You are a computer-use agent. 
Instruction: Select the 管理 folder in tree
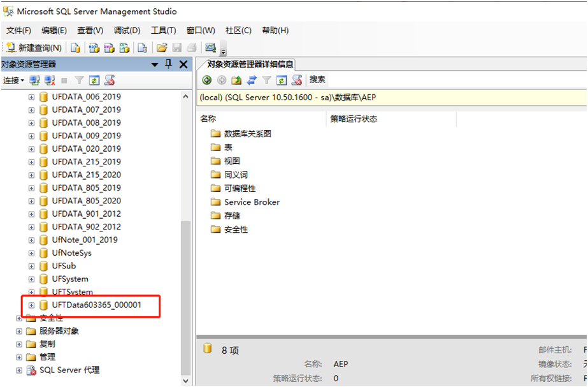[x=47, y=357]
